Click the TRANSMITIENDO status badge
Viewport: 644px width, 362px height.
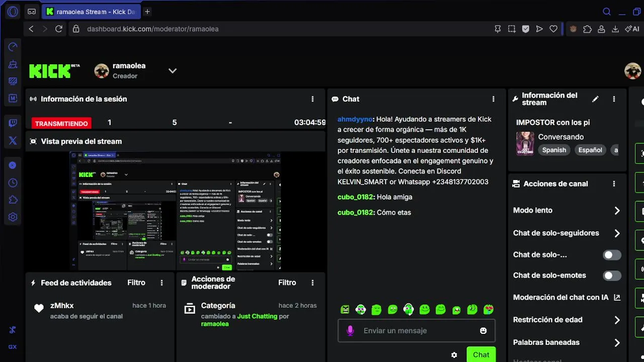click(x=61, y=123)
